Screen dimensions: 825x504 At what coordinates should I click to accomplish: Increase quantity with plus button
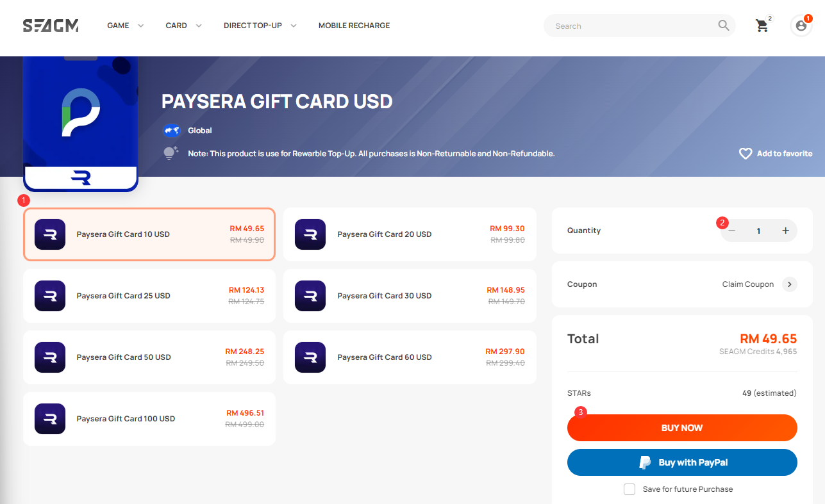pyautogui.click(x=785, y=231)
